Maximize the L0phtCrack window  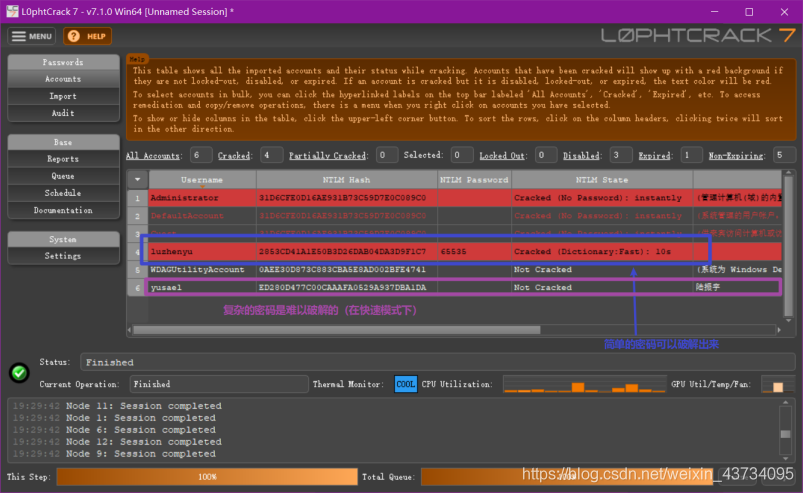point(749,11)
